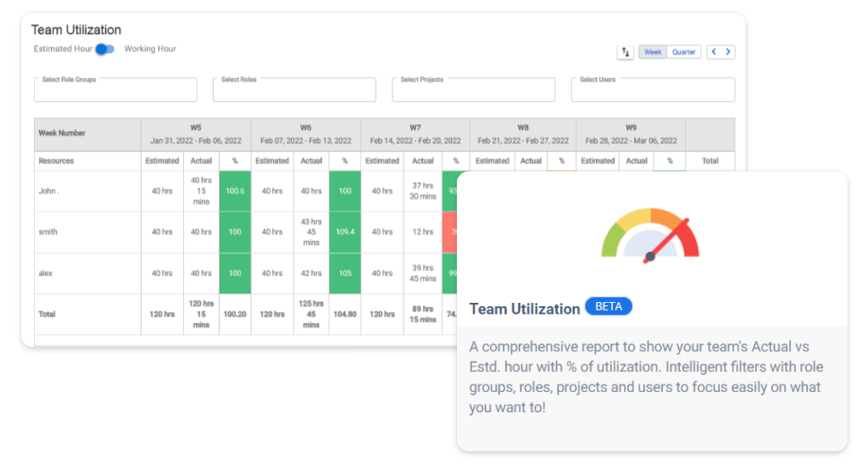The width and height of the screenshot is (868, 464).
Task: Open the Team Utilization card title
Action: click(x=525, y=309)
